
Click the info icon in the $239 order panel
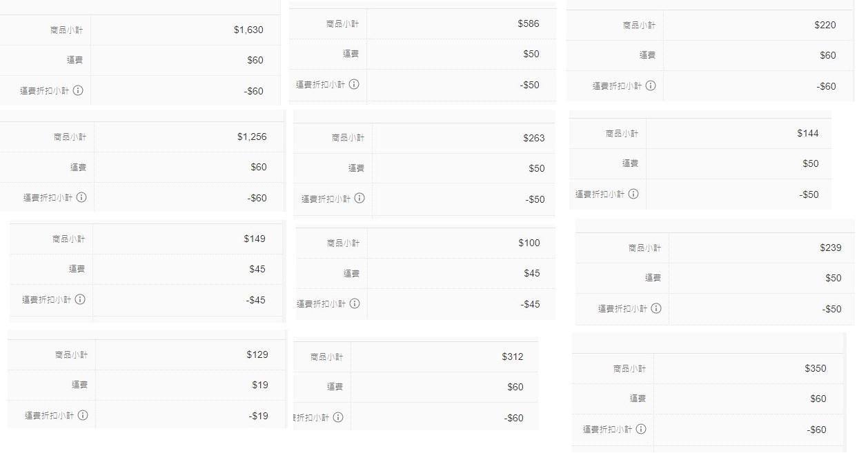tap(656, 308)
